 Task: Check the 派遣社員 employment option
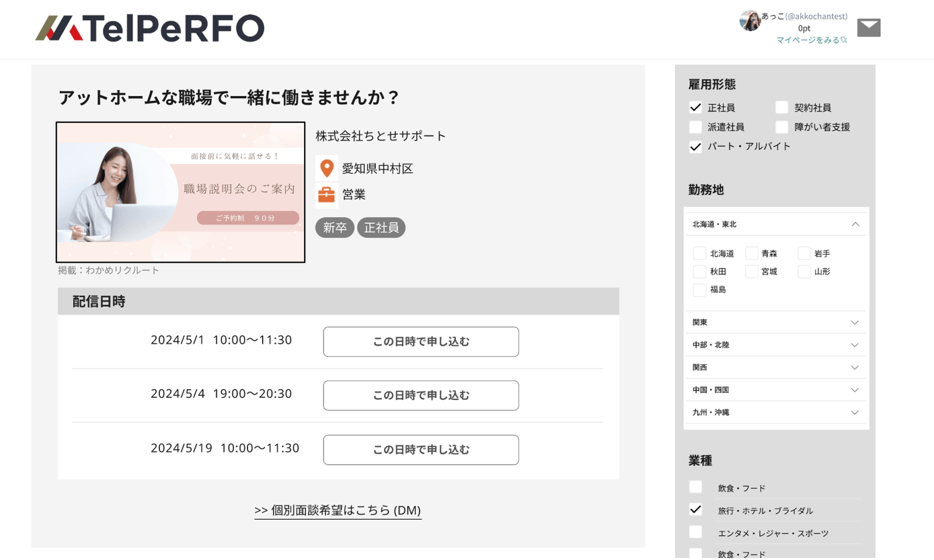click(x=695, y=126)
